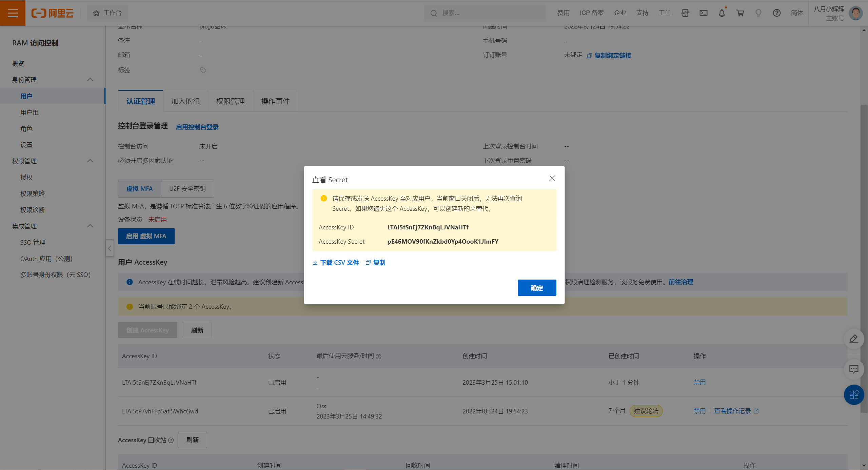
Task: Collapse the 身份管理 sidebar section
Action: click(x=90, y=80)
